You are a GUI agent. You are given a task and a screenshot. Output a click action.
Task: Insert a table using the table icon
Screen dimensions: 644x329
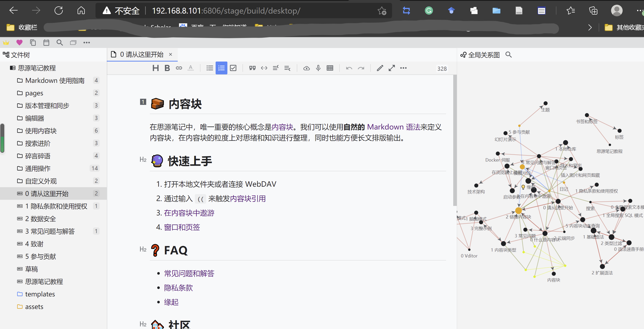tap(330, 68)
